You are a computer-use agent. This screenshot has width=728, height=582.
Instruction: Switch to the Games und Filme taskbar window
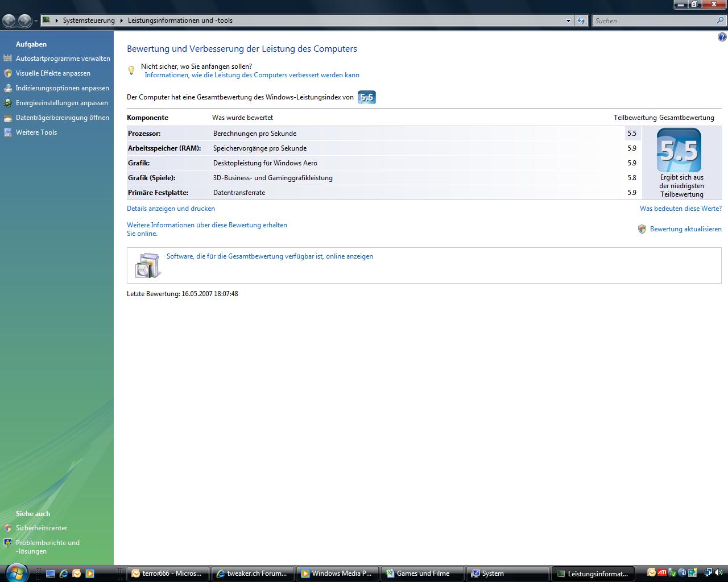tap(421, 573)
